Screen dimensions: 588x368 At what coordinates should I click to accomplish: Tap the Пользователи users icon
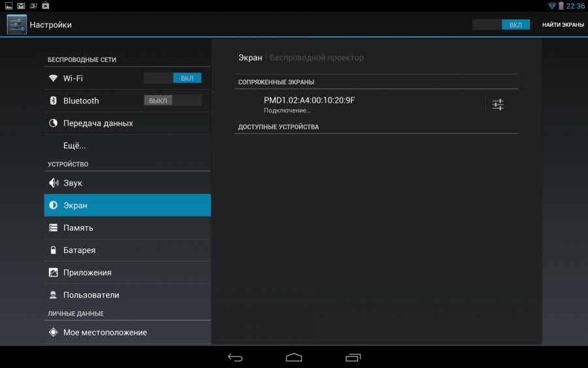[54, 295]
